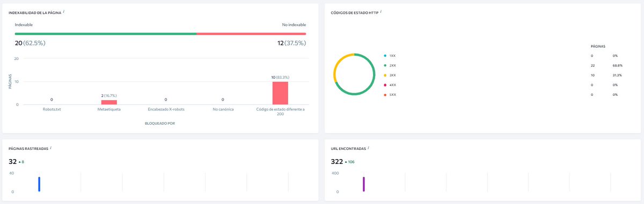Click the +8 crawled pages change

click(21, 162)
